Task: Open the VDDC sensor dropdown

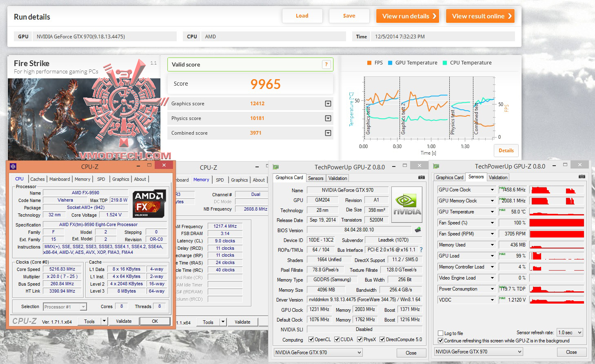Action: (493, 300)
